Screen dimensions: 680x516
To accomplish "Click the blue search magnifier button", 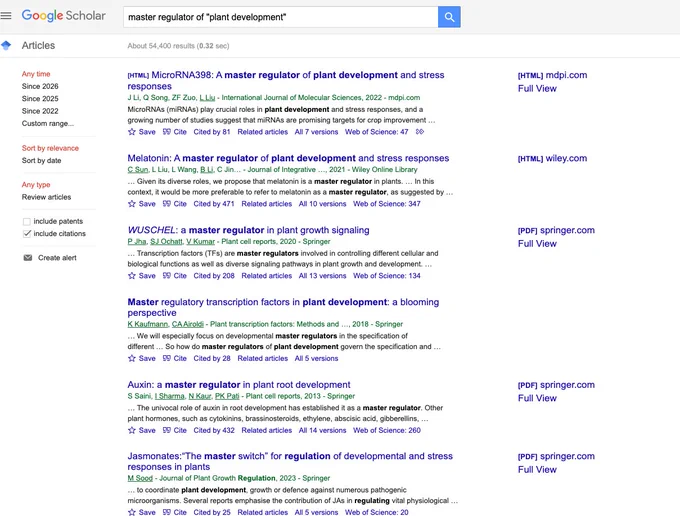I will pyautogui.click(x=449, y=17).
